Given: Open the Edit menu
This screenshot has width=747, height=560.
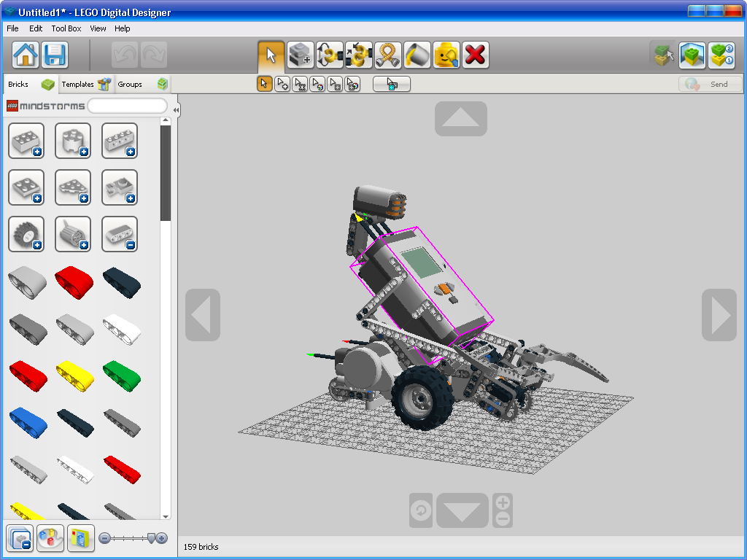Looking at the screenshot, I should [36, 28].
